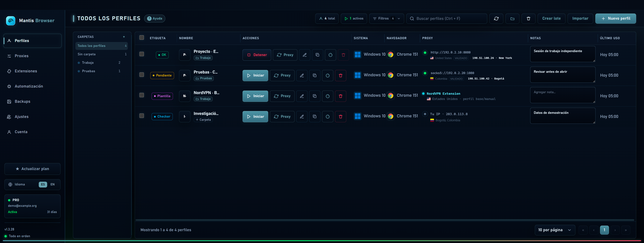Open the 10 por página dropdown

[x=555, y=230]
